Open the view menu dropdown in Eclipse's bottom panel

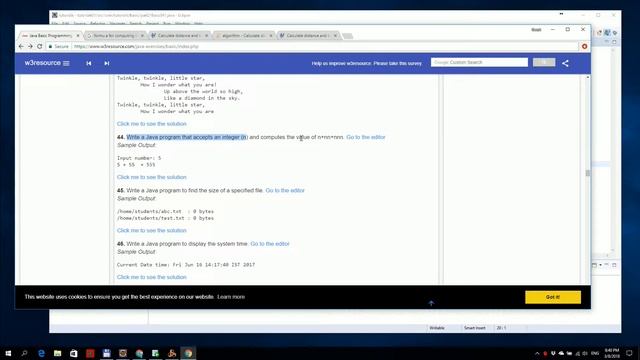click(x=600, y=265)
